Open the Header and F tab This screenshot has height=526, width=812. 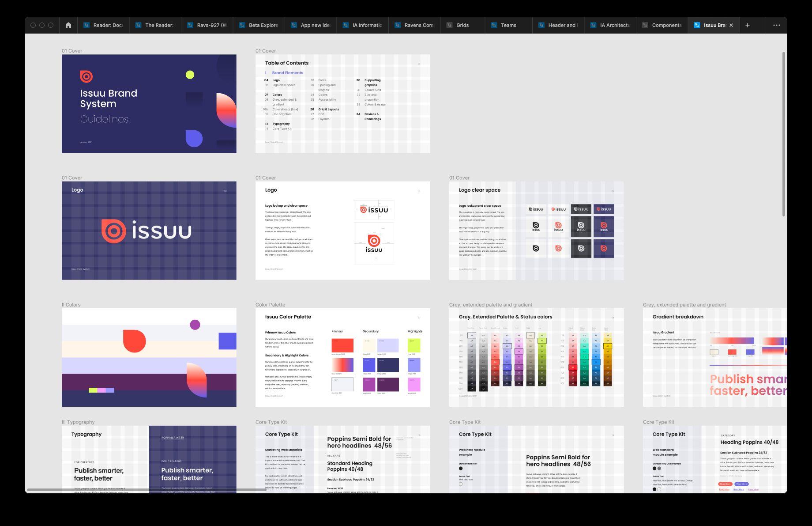(558, 25)
